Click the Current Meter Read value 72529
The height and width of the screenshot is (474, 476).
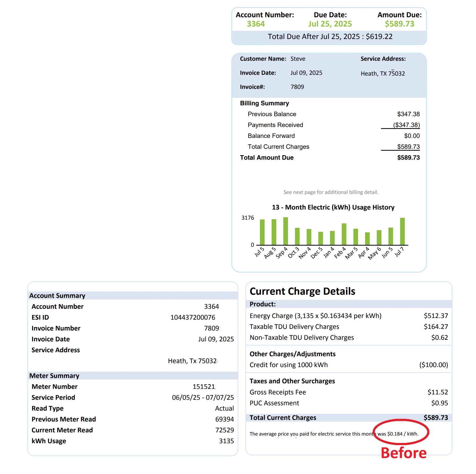(224, 430)
